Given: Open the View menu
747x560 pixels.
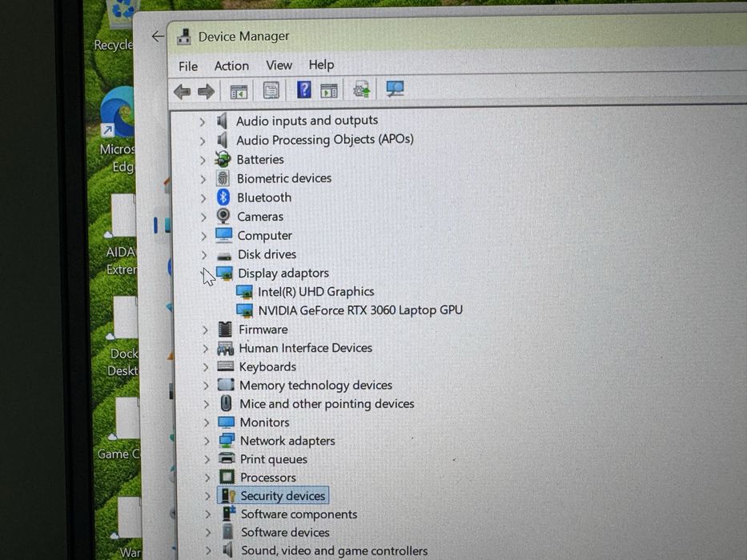Looking at the screenshot, I should (279, 65).
